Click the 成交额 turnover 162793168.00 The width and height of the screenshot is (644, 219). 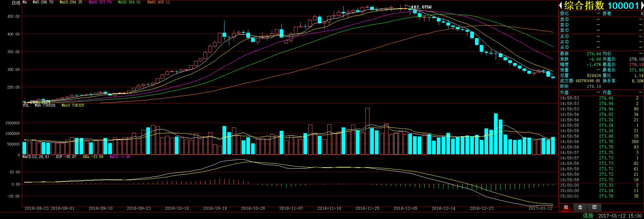click(x=588, y=81)
